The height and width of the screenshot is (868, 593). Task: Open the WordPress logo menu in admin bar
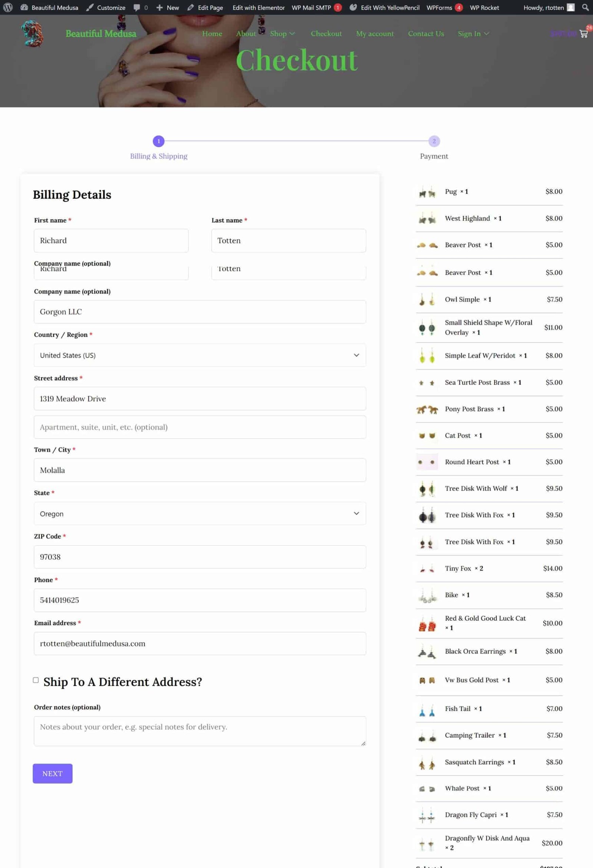(x=8, y=7)
